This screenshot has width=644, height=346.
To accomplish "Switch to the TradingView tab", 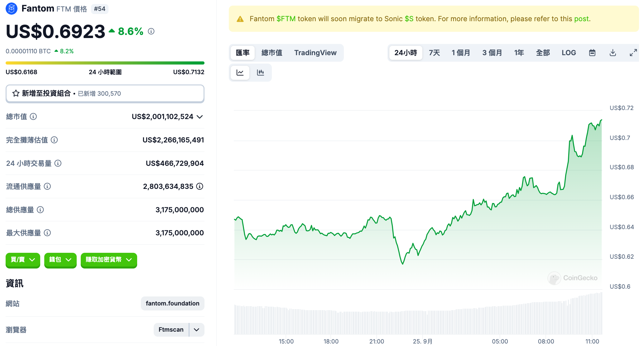I will point(315,53).
